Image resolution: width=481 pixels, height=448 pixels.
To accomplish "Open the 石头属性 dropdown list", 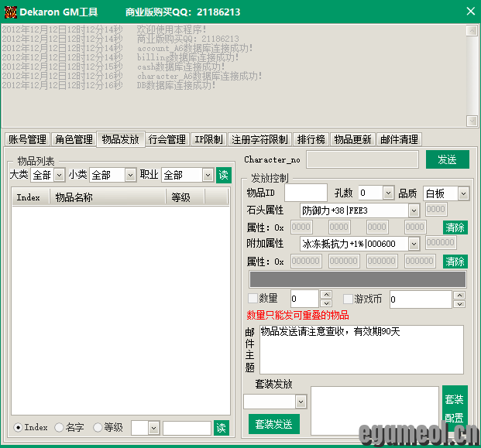I will (x=413, y=210).
